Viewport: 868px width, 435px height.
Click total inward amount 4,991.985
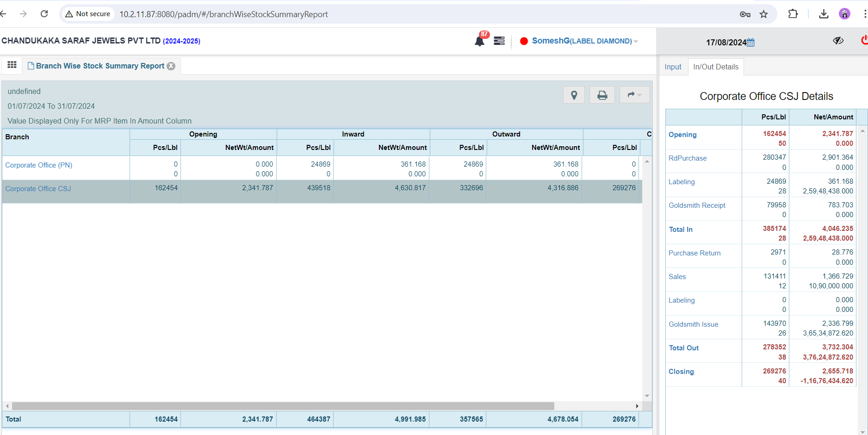[x=410, y=419]
